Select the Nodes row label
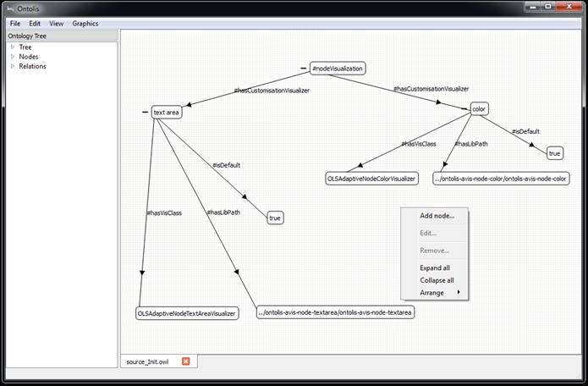Image resolution: width=588 pixels, height=386 pixels. (x=29, y=57)
